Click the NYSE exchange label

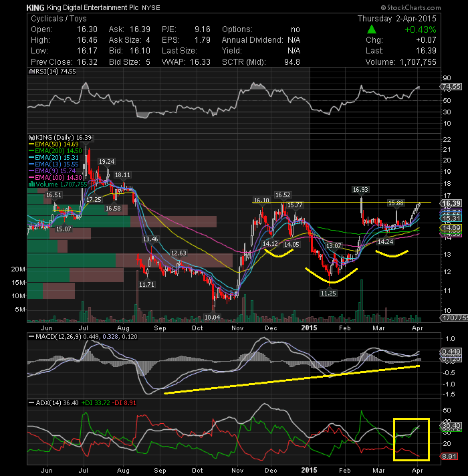coord(151,8)
